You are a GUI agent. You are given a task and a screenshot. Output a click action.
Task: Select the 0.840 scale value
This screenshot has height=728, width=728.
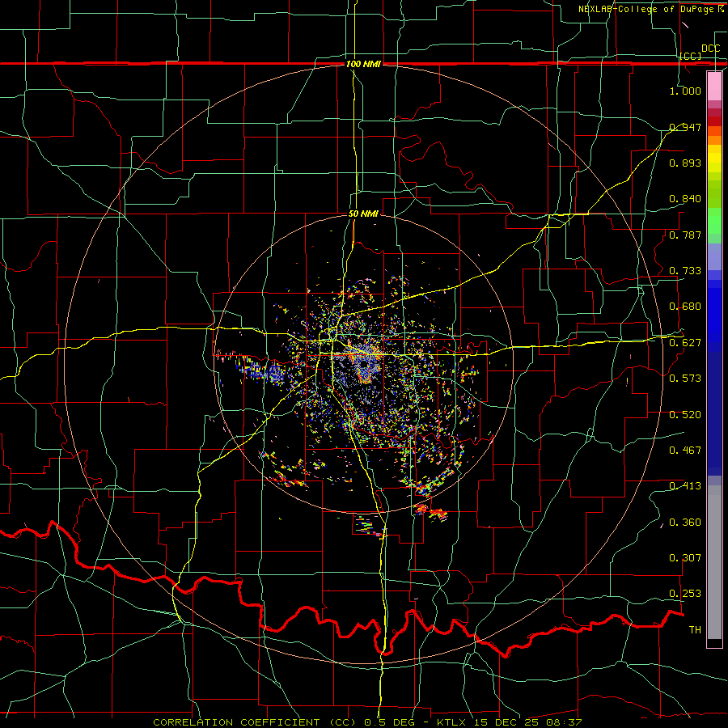click(685, 198)
